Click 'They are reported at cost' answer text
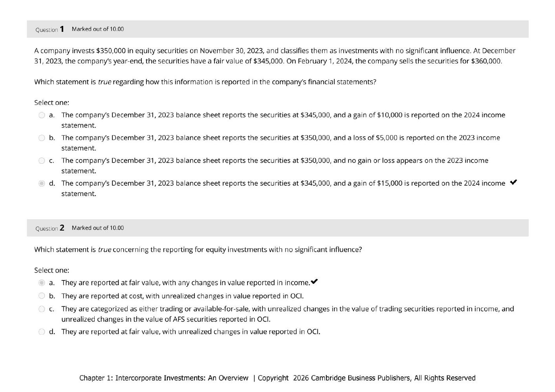Image resolution: width=555 pixels, height=392 pixels. tap(183, 296)
